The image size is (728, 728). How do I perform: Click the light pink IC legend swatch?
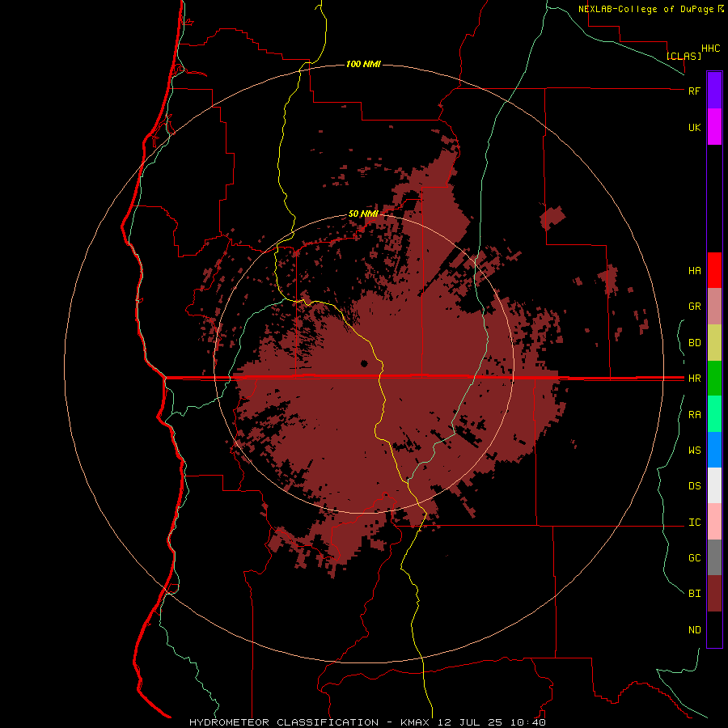click(714, 522)
